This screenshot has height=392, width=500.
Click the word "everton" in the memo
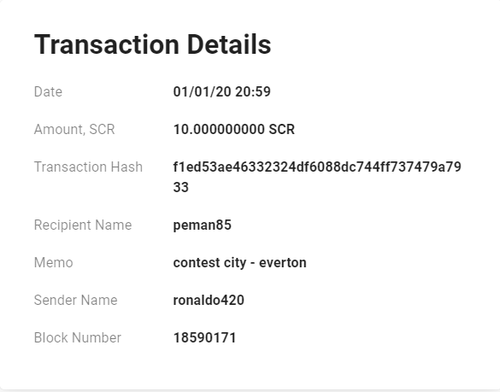tap(283, 263)
